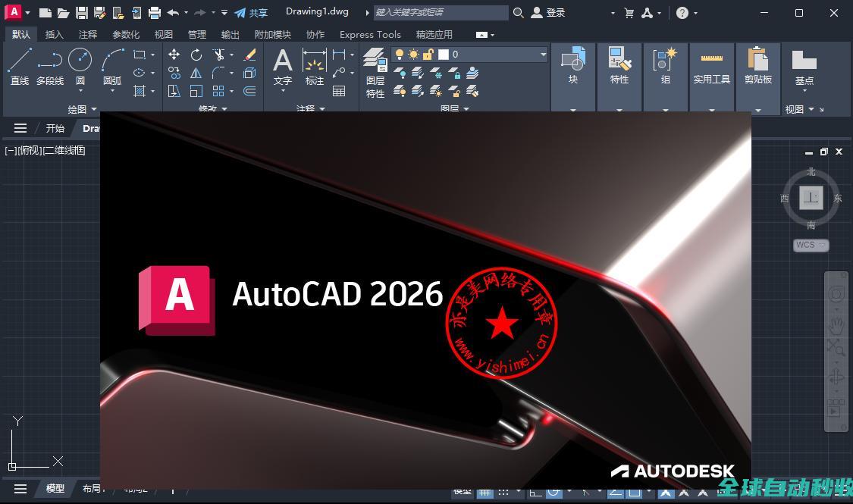Viewport: 853px width, 504px height.
Task: Click the keyword search input field
Action: coord(440,13)
